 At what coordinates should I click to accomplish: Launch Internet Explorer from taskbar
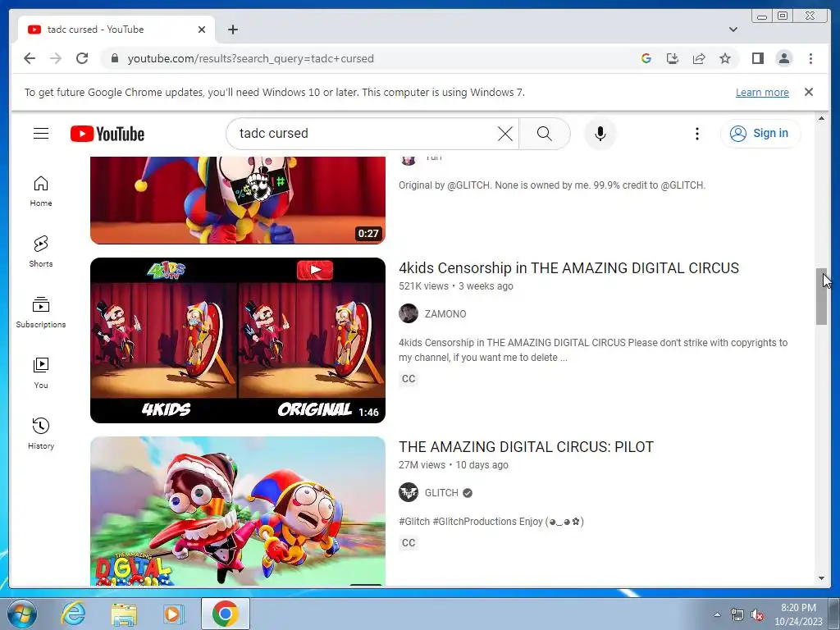[72, 614]
